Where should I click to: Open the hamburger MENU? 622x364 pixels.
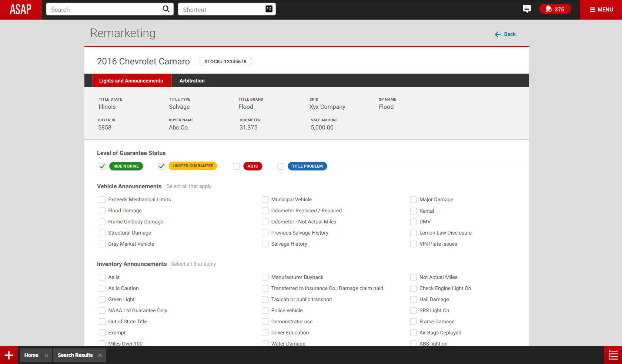click(x=601, y=10)
